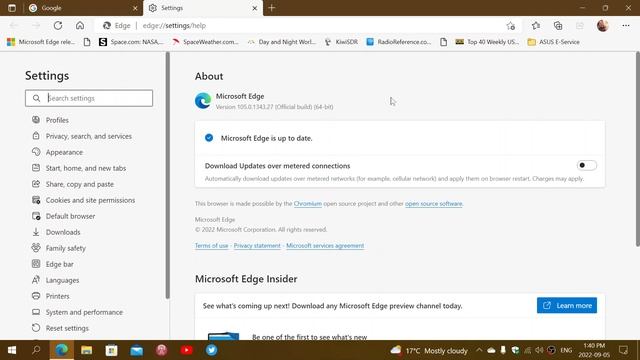Open Reset settings page

(x=60, y=328)
